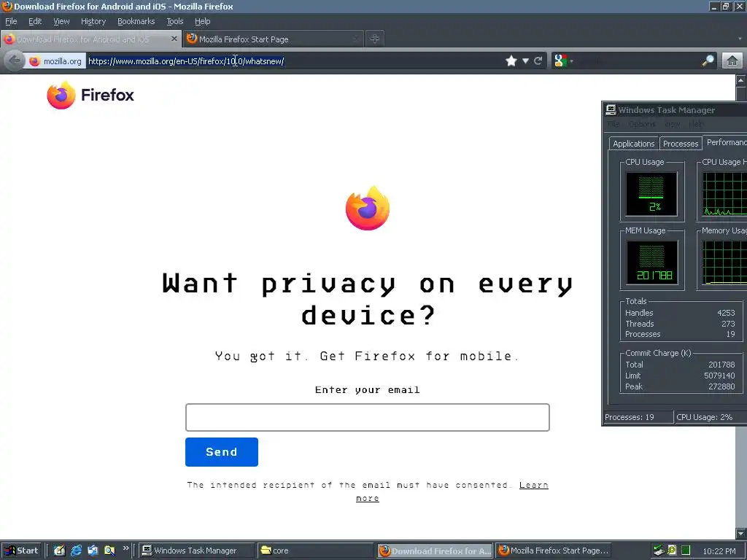Go to the Firefox home page icon
747x560 pixels.
[732, 61]
